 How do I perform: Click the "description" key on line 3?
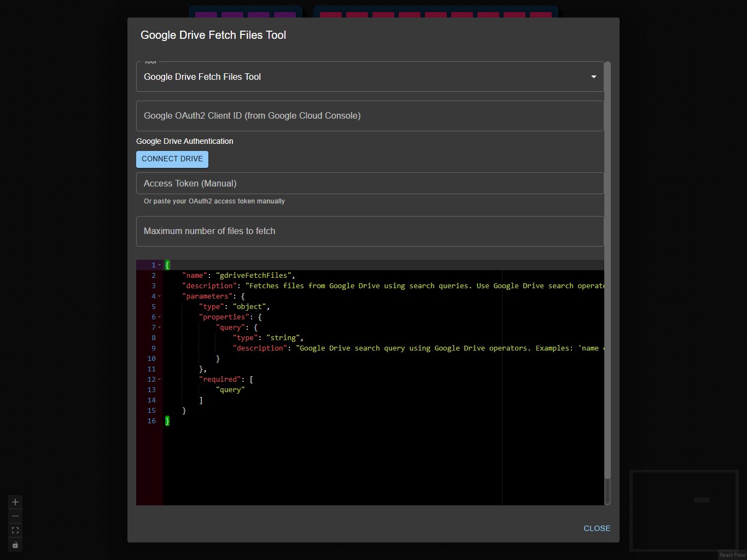tap(209, 286)
